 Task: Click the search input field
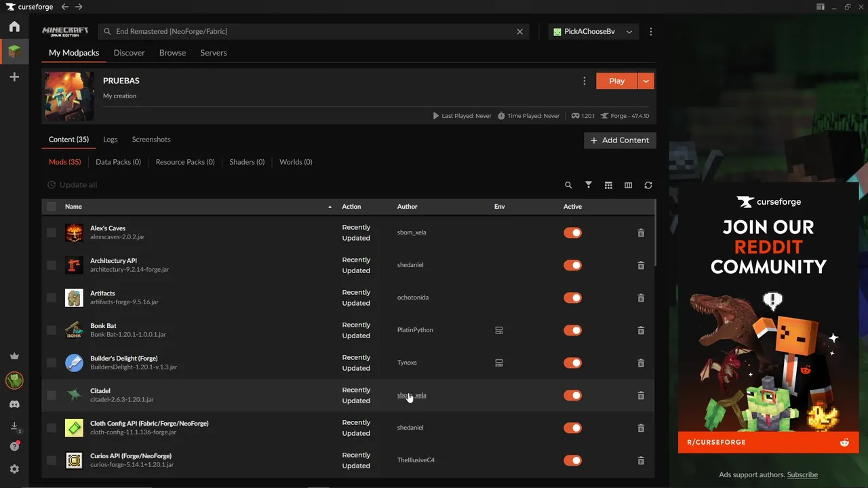(312, 32)
